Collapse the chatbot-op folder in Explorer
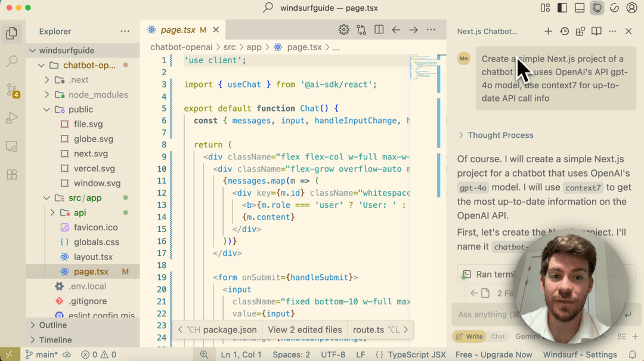The width and height of the screenshot is (644, 361). click(41, 64)
